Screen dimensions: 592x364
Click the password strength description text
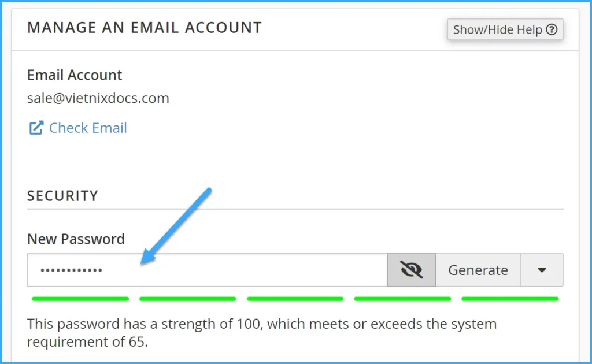point(261,332)
